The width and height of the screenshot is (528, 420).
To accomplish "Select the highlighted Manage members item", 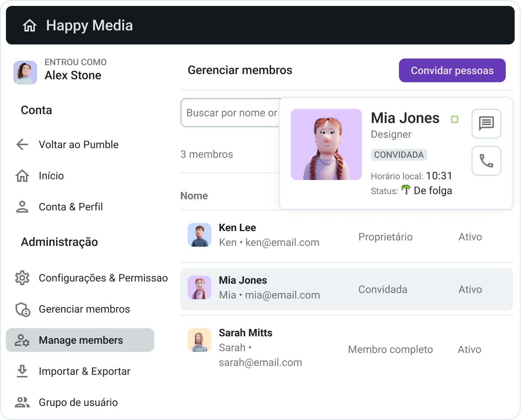I will [80, 340].
